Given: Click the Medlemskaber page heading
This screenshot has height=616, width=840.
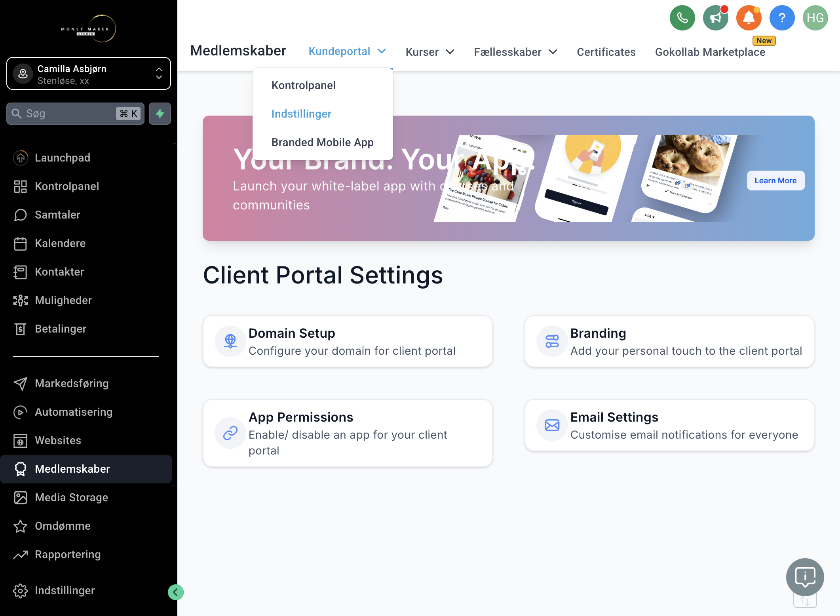Looking at the screenshot, I should (x=238, y=51).
